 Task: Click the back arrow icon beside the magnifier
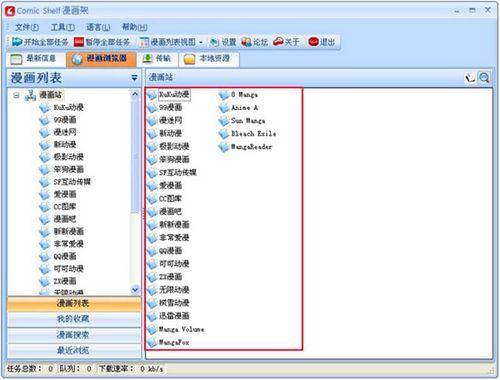click(470, 78)
